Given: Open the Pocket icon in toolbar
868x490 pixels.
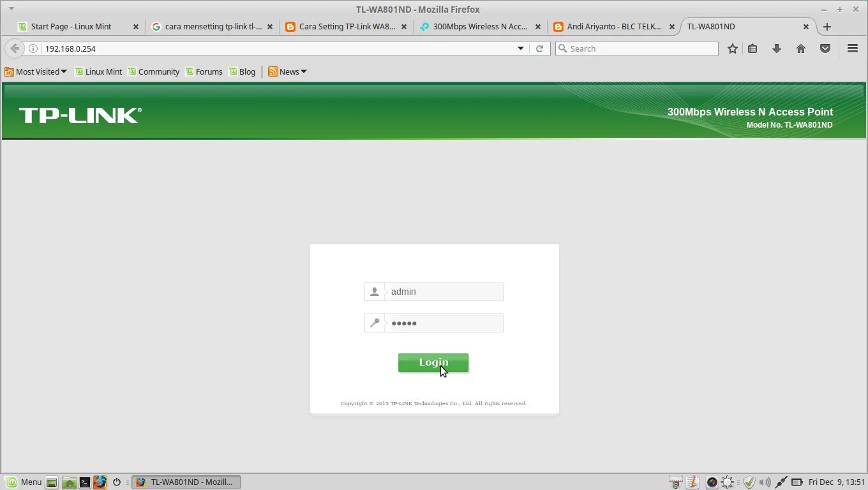Looking at the screenshot, I should (825, 48).
